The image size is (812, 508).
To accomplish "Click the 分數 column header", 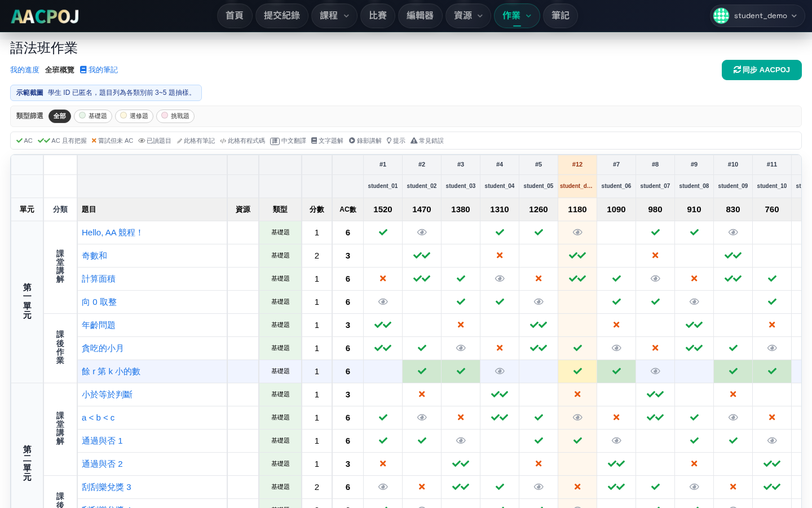I will point(317,209).
